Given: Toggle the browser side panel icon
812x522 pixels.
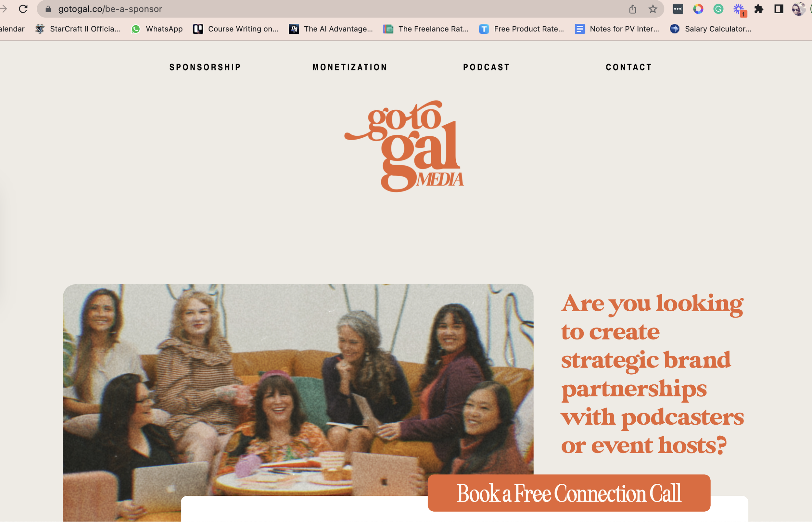Looking at the screenshot, I should (x=779, y=9).
